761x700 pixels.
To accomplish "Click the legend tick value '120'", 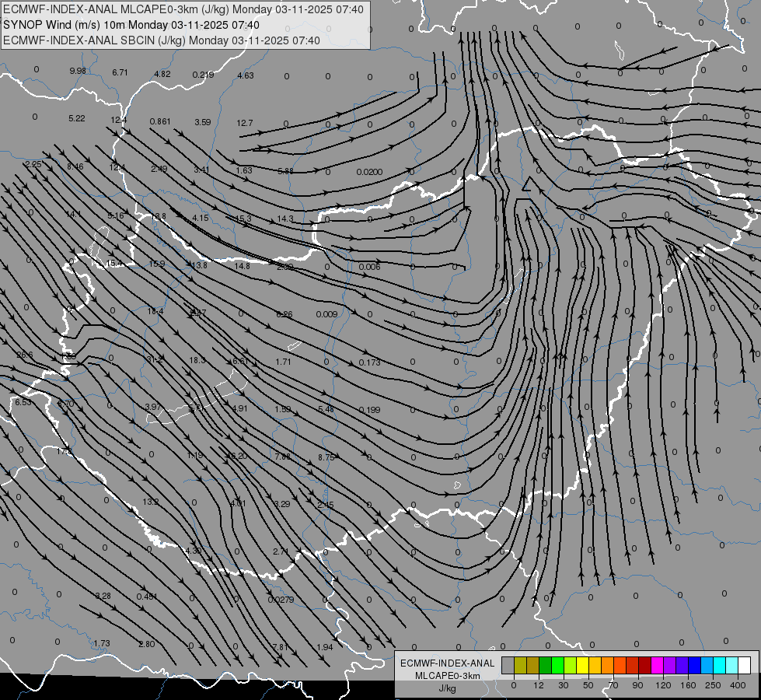I will tap(663, 685).
